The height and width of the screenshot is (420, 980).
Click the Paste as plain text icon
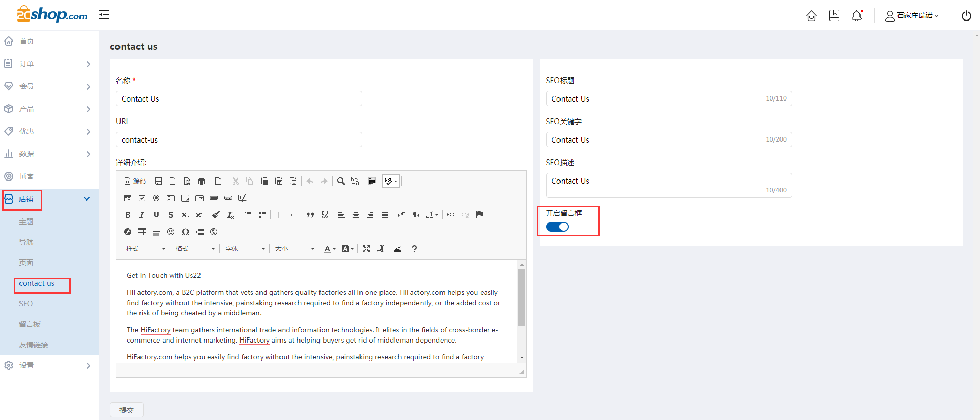point(278,181)
